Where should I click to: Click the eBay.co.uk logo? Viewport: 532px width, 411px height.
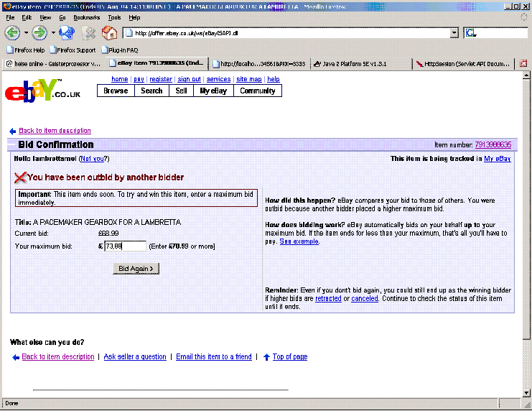(43, 91)
